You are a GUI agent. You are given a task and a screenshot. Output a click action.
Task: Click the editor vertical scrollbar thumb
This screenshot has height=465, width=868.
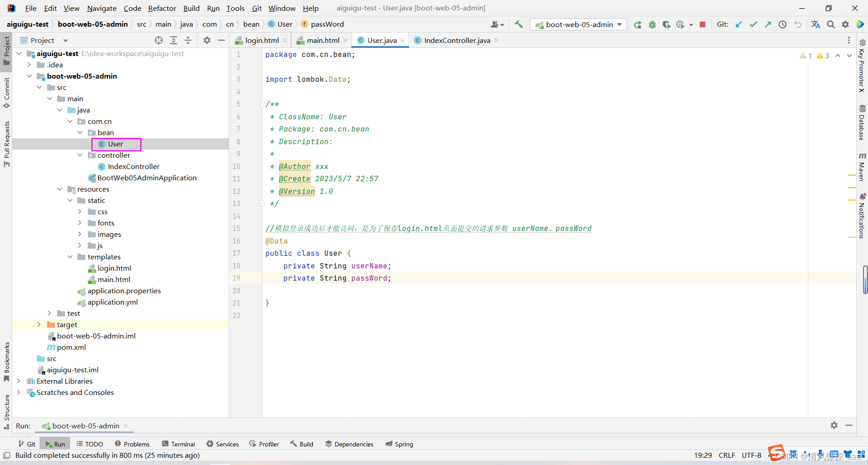tap(865, 280)
